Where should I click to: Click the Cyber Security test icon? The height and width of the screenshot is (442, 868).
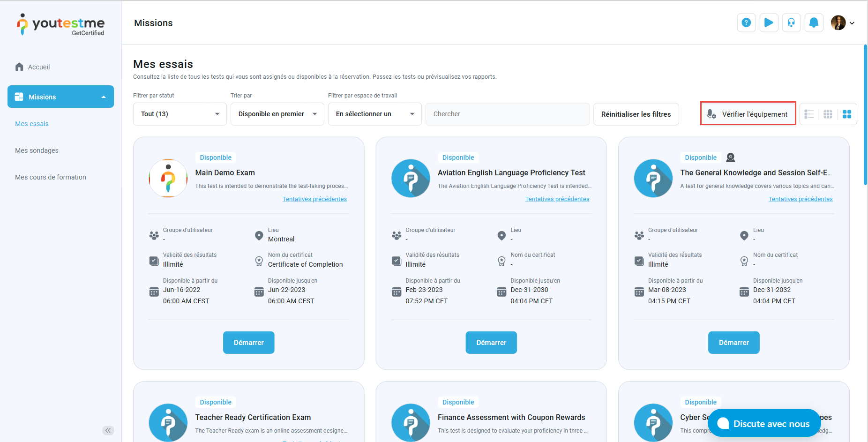[653, 422]
